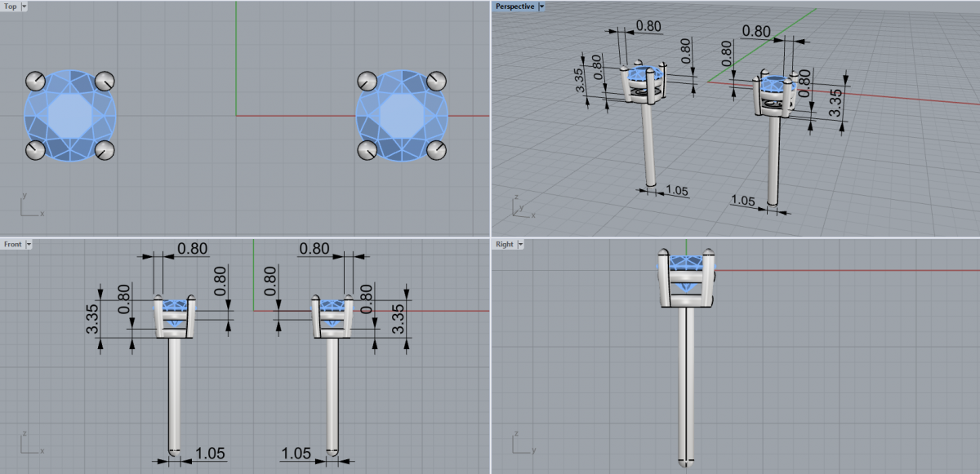The height and width of the screenshot is (474, 980).
Task: Pick upper-left prong of left gem in Top view
Action: click(x=36, y=80)
